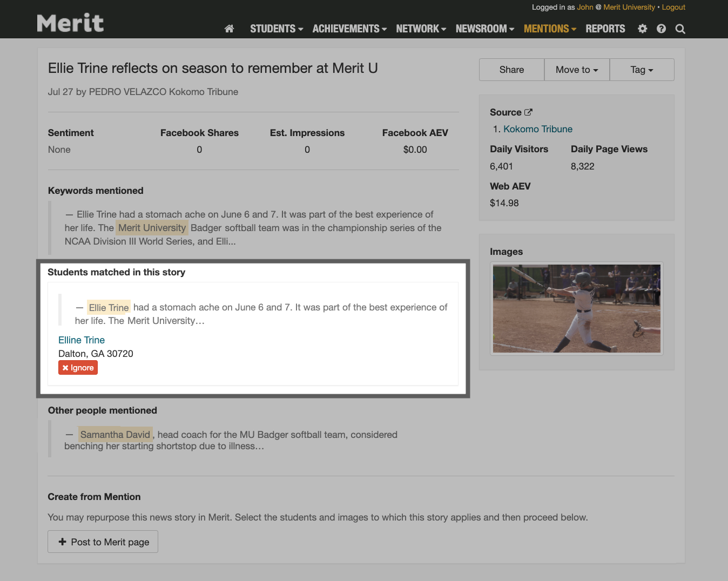The image size is (728, 581).
Task: Open the Mentions menu
Action: click(x=550, y=29)
